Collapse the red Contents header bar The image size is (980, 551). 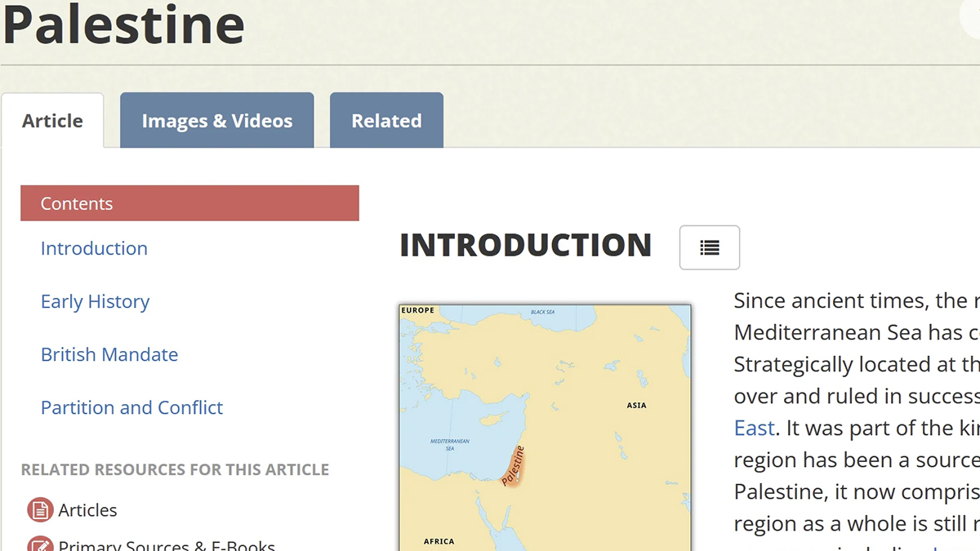pos(189,203)
